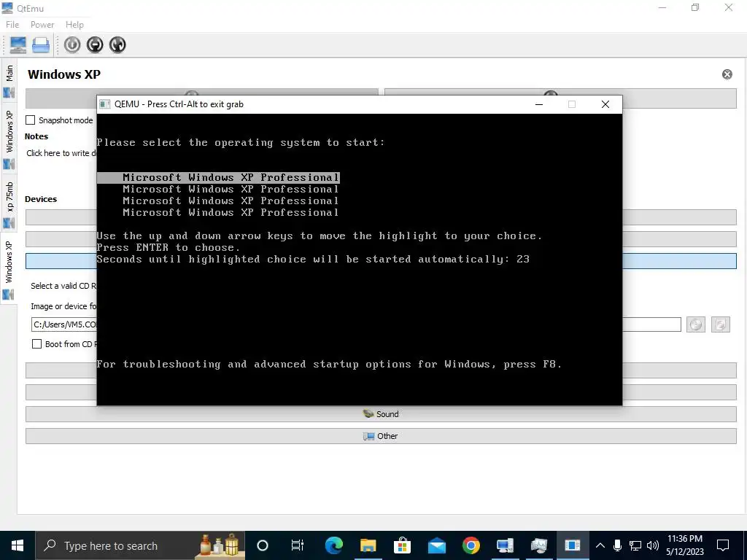The width and height of the screenshot is (747, 560).
Task: Collapse the highlighted blue device section bar
Action: pos(381,261)
